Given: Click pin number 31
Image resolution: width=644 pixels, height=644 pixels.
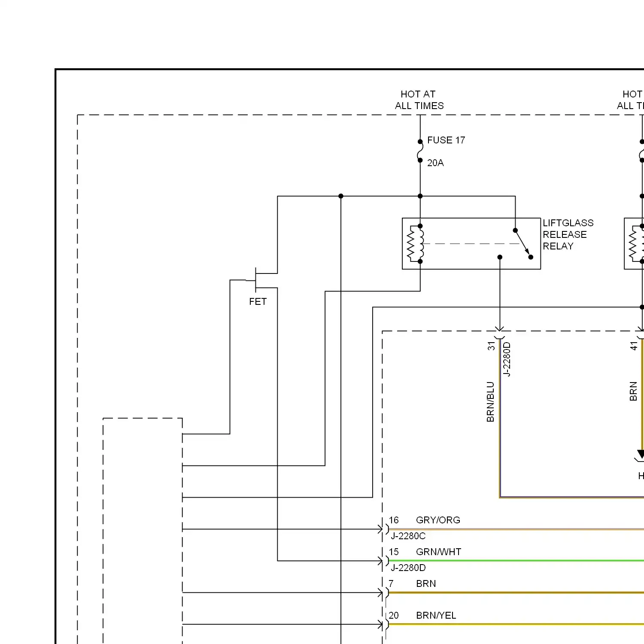Looking at the screenshot, I should (x=491, y=346).
